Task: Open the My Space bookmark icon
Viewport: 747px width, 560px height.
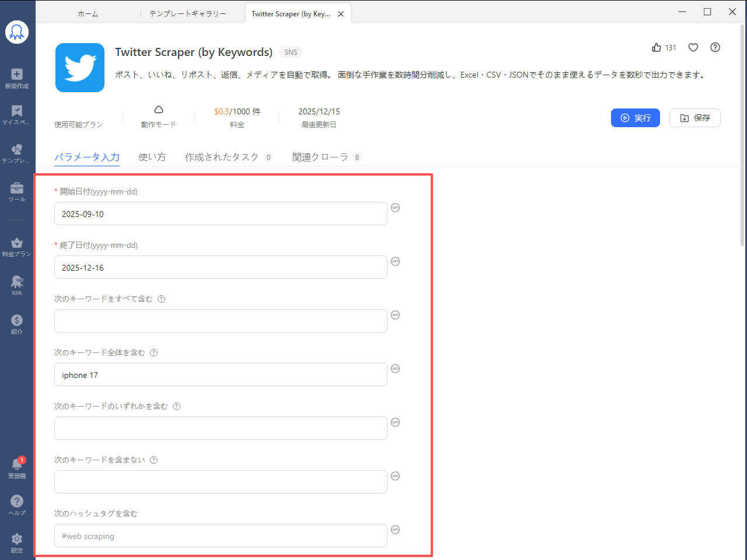Action: tap(17, 111)
